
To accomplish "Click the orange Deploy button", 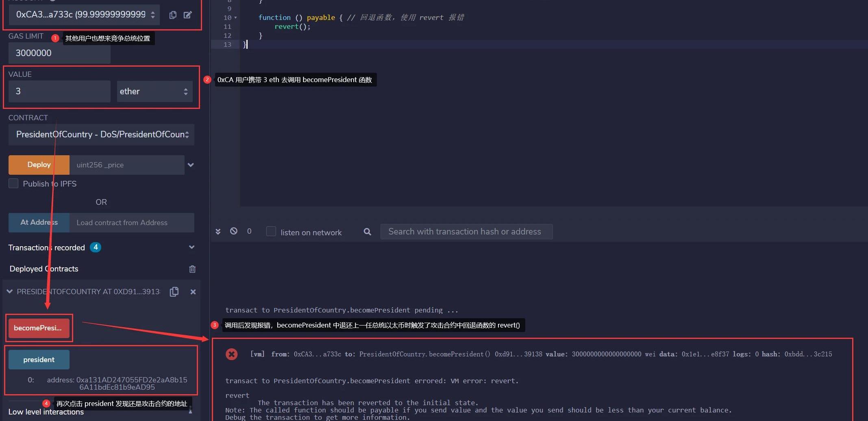I will tap(39, 165).
